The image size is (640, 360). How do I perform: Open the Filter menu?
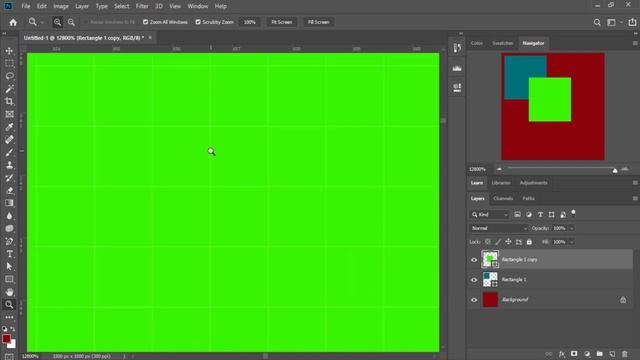click(142, 6)
